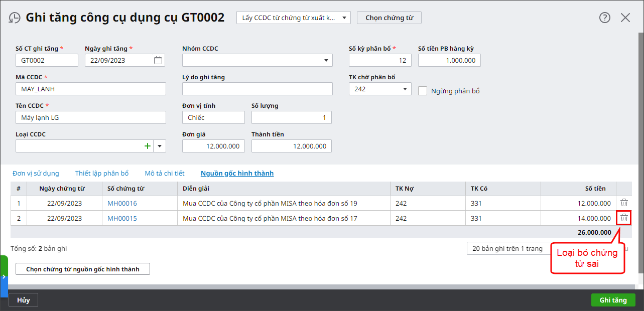Open calendar picker for Ngày ghi tăng
The width and height of the screenshot is (644, 311).
click(x=158, y=60)
